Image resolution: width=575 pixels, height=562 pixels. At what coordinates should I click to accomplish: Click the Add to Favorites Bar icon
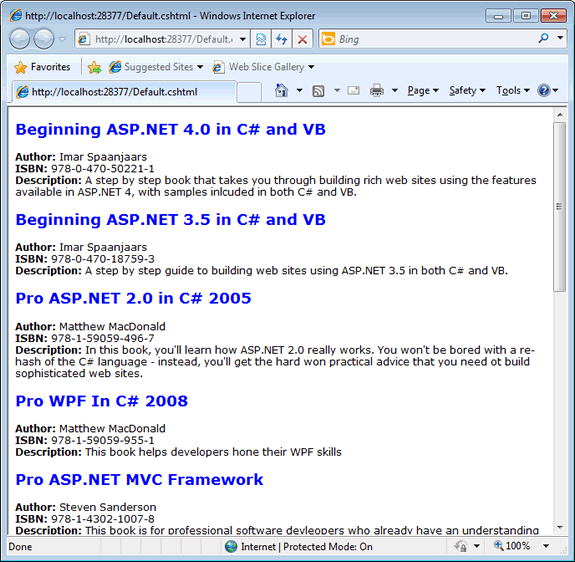(x=94, y=67)
